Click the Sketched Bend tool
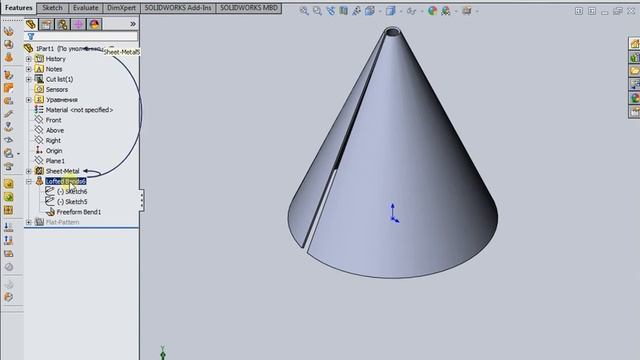 pos(9,127)
